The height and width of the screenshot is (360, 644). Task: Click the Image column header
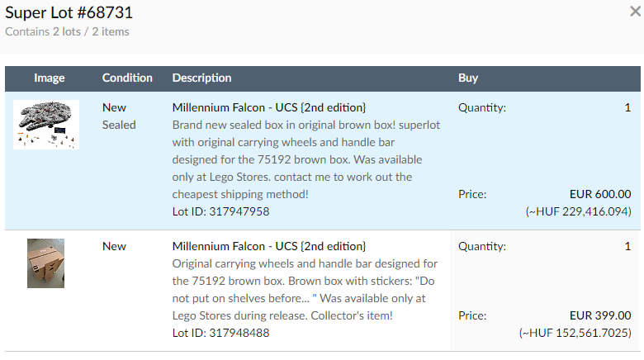tap(50, 78)
